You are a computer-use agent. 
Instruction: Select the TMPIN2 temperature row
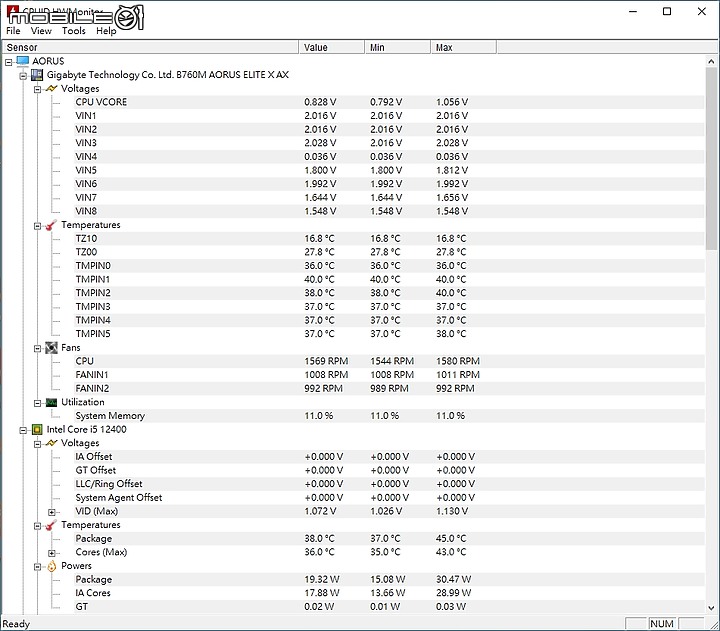click(388, 293)
